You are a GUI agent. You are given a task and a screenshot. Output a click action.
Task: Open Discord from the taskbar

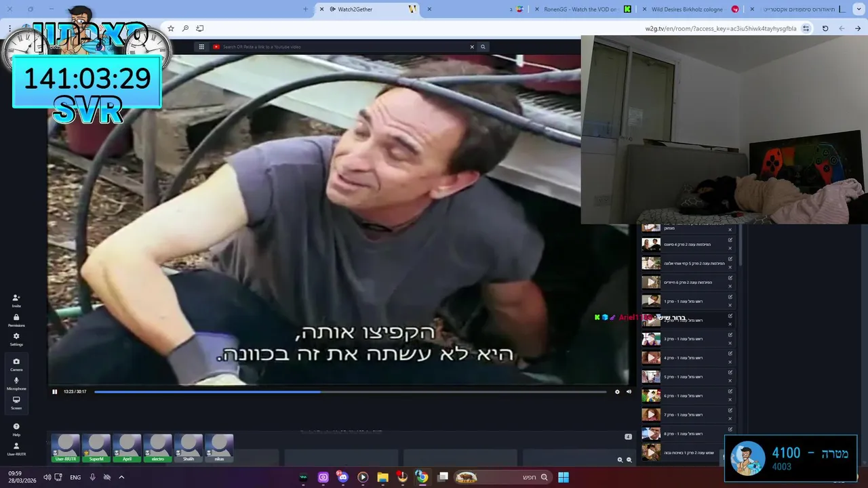(342, 477)
